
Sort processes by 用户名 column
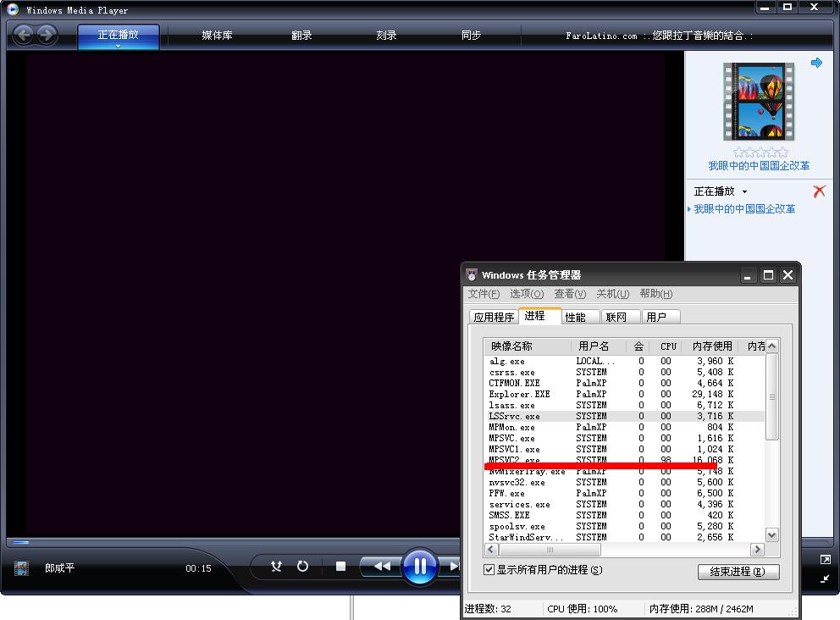598,346
